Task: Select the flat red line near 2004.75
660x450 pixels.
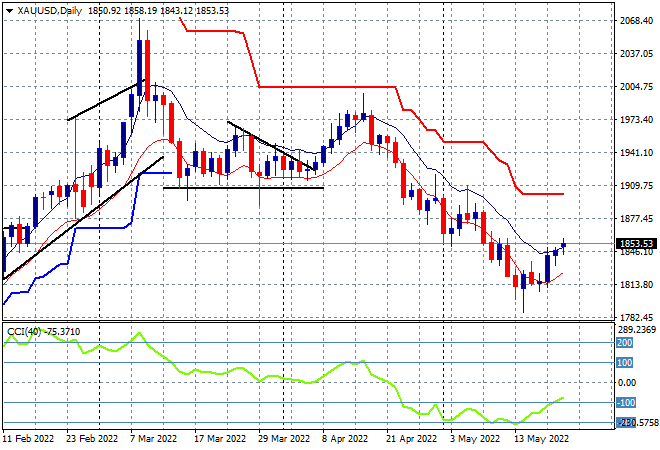Action: click(327, 87)
